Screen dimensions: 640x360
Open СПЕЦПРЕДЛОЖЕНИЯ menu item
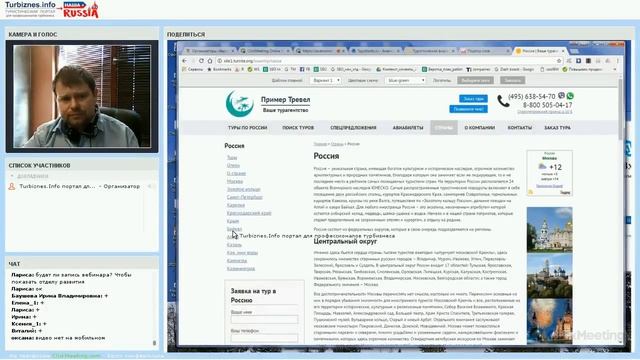[x=353, y=128]
